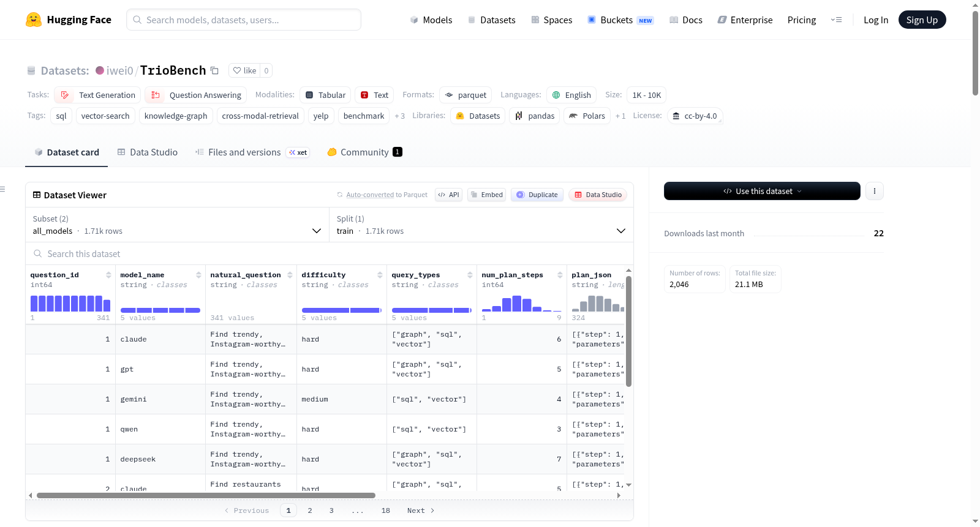Focus the search models, datasets, users field

tap(244, 20)
